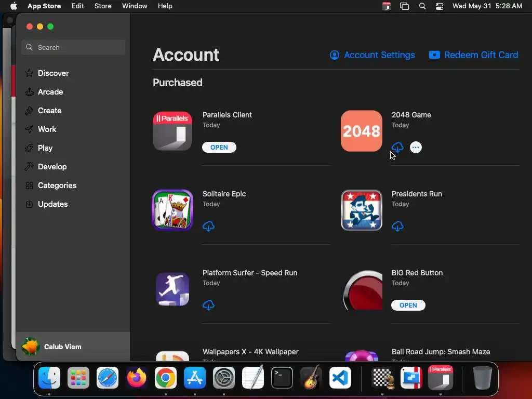This screenshot has height=399, width=532.
Task: Open Chess from the Dock
Action: pos(382,378)
